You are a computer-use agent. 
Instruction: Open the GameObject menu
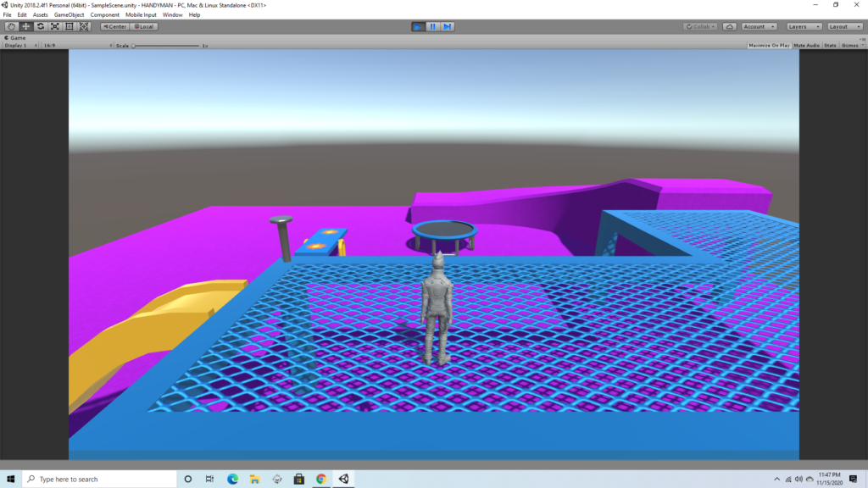[70, 15]
